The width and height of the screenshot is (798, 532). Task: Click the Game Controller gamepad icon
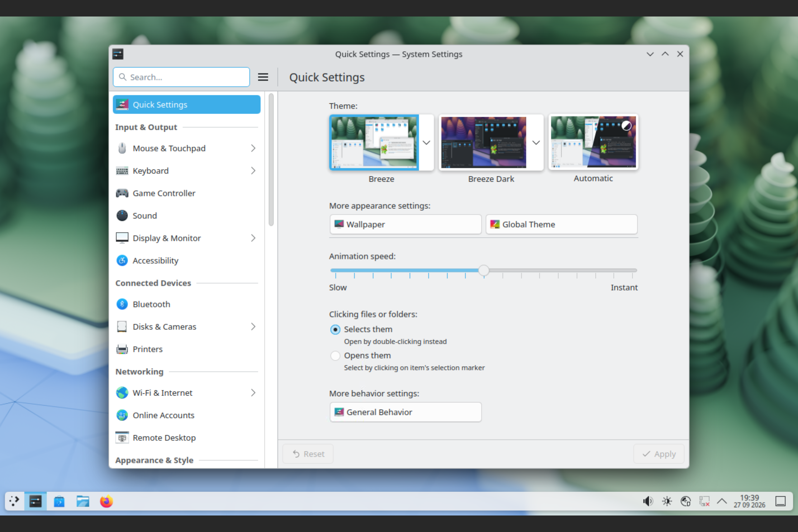pos(122,193)
